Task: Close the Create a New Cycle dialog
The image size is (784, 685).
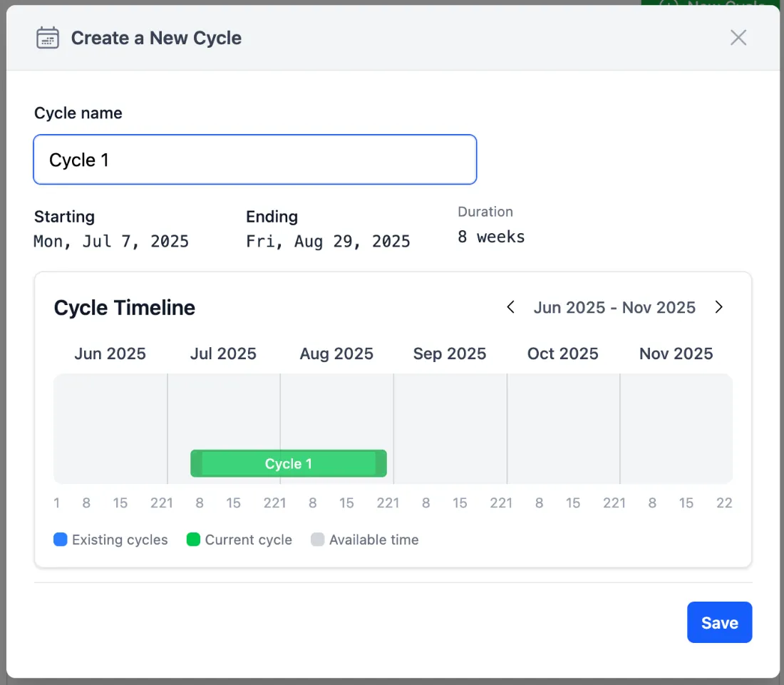Action: click(x=738, y=38)
